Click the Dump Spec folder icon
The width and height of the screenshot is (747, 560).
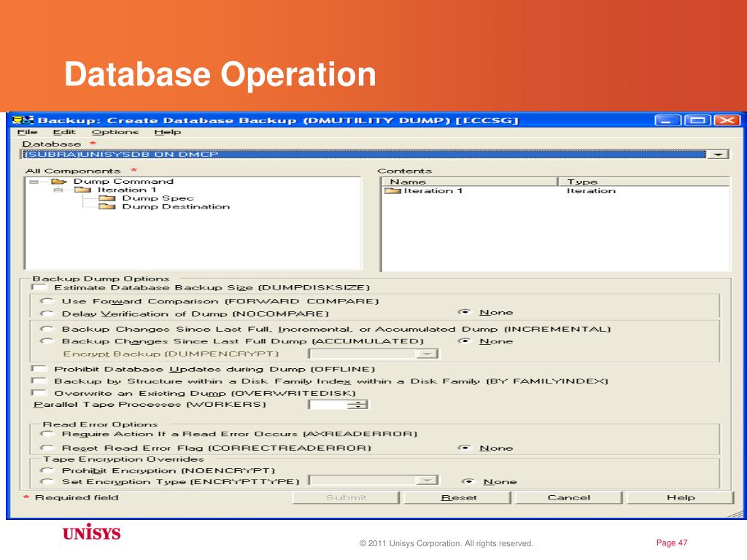point(107,198)
